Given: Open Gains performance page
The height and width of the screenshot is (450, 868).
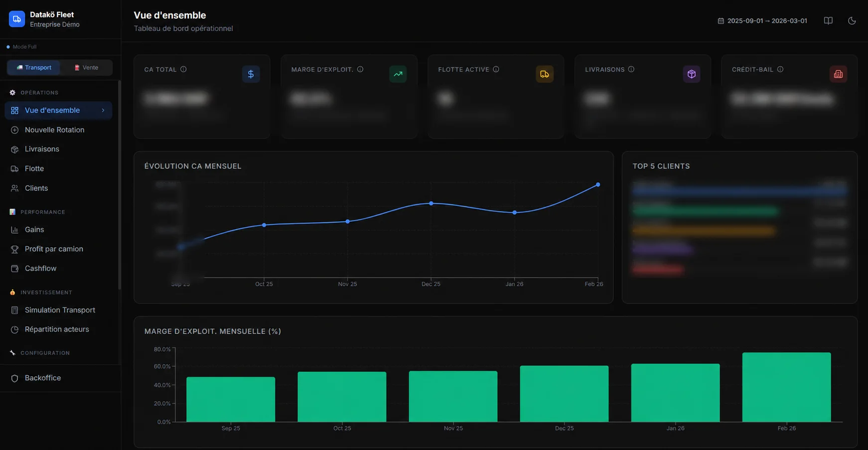Looking at the screenshot, I should pyautogui.click(x=58, y=229).
